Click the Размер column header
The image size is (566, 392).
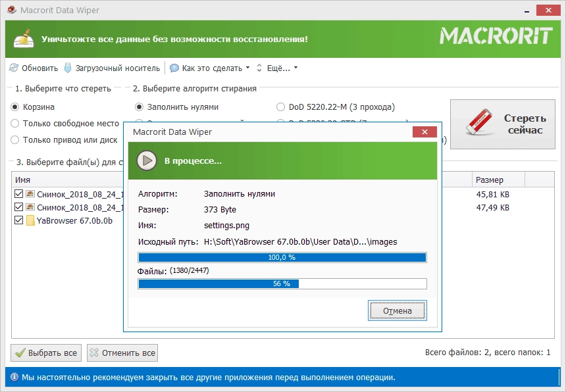pos(498,180)
